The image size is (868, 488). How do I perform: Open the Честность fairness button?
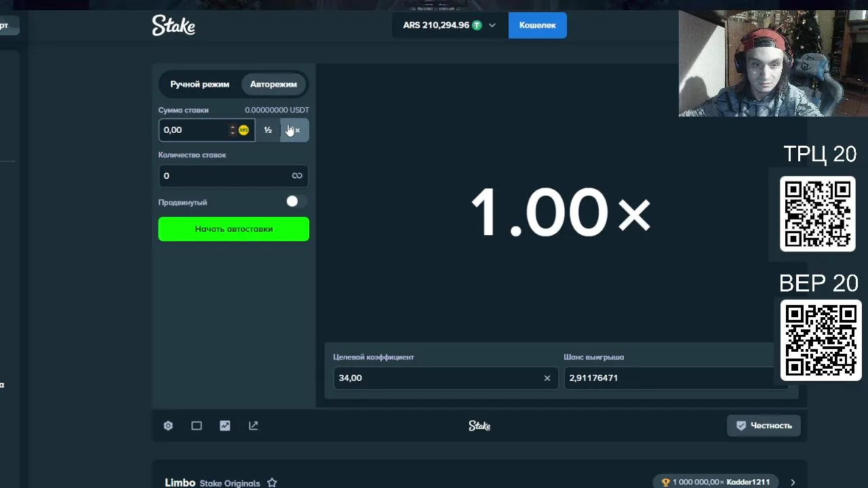pos(764,426)
